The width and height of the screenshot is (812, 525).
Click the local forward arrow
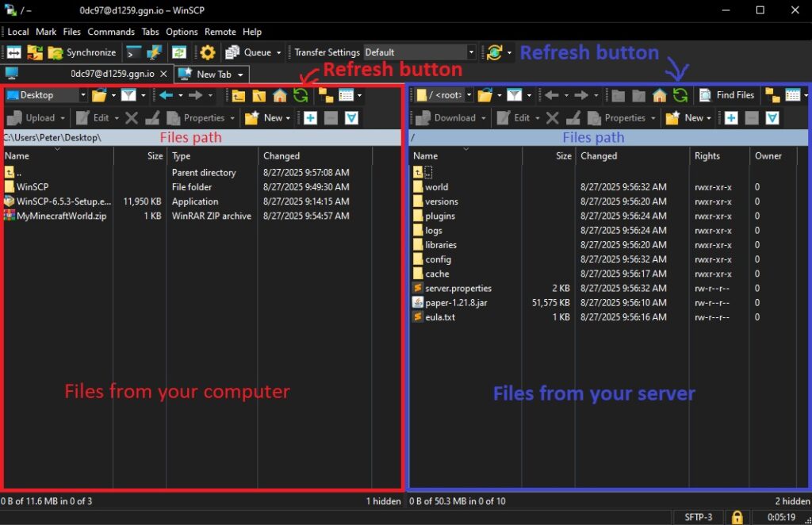[195, 95]
